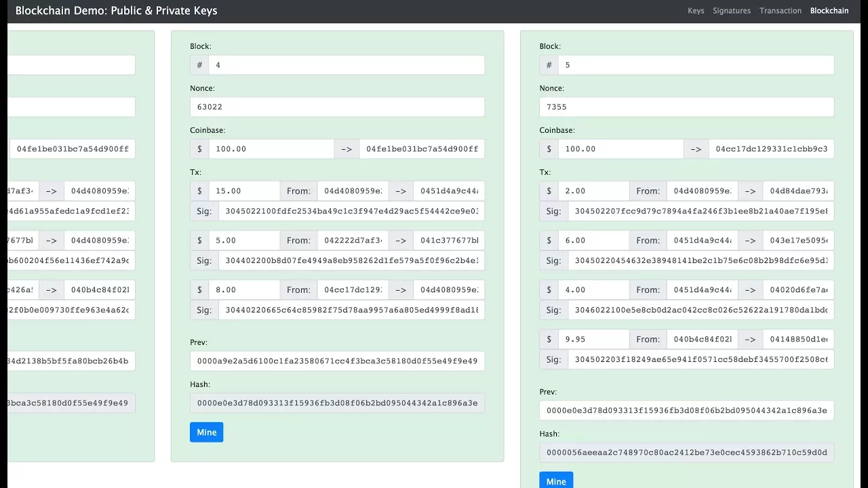Screen dimensions: 868x488
Task: Click block 4 Hash field 0000e0e3d78d
Action: [337, 403]
